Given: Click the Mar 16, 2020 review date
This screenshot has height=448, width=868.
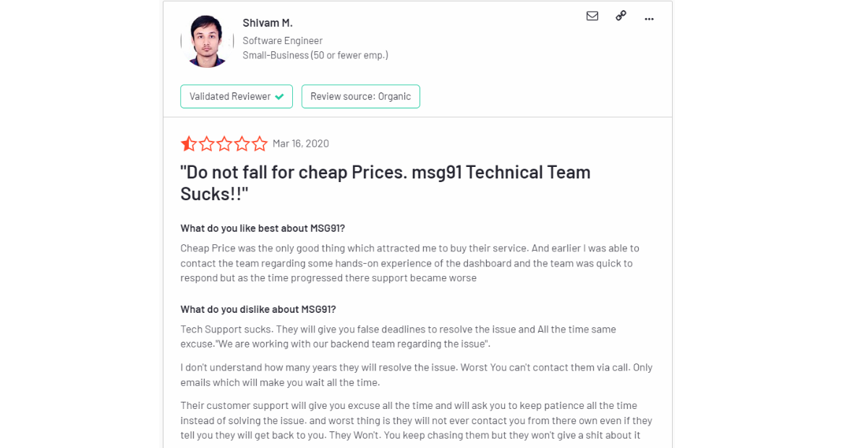Looking at the screenshot, I should click(x=301, y=144).
